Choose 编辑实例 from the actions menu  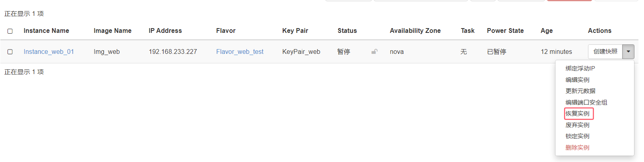577,80
